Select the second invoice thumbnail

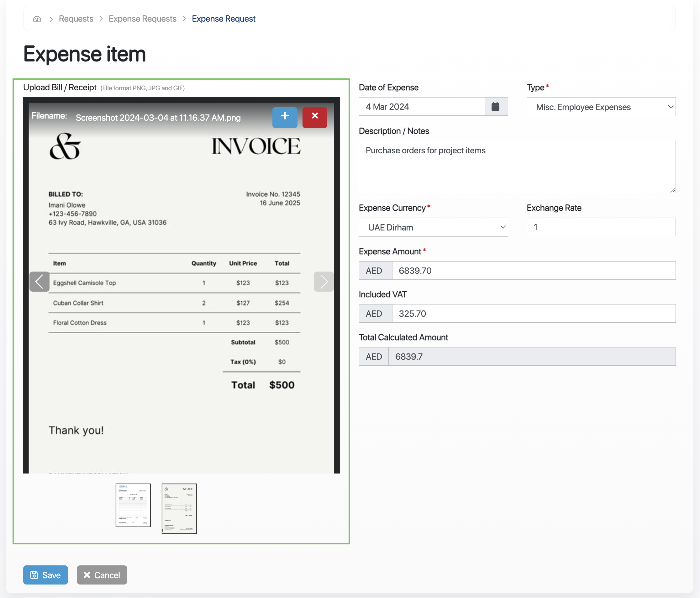click(179, 508)
